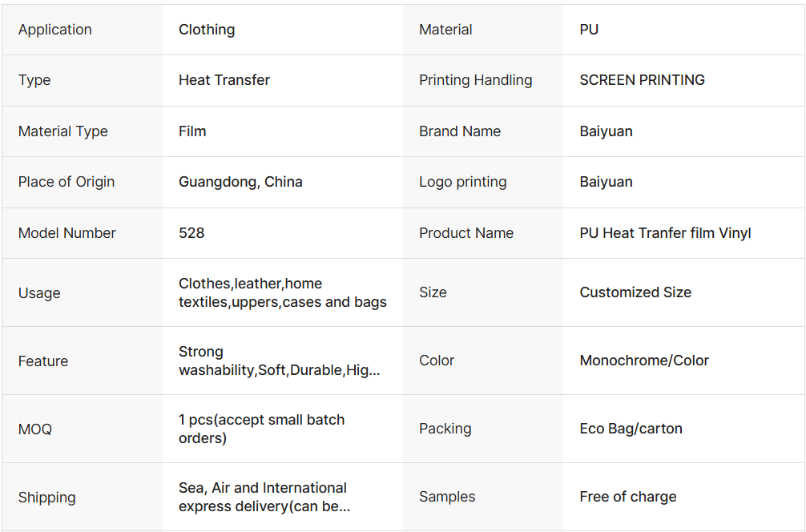Click the "Eco Bag/carton" packing value
806x532 pixels.
point(631,429)
